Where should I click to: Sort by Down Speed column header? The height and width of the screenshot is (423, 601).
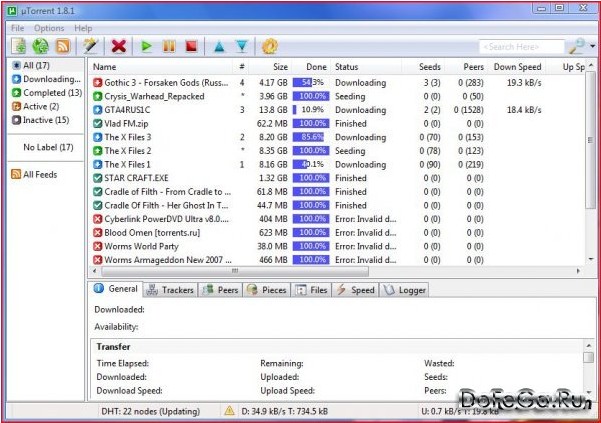click(x=517, y=67)
